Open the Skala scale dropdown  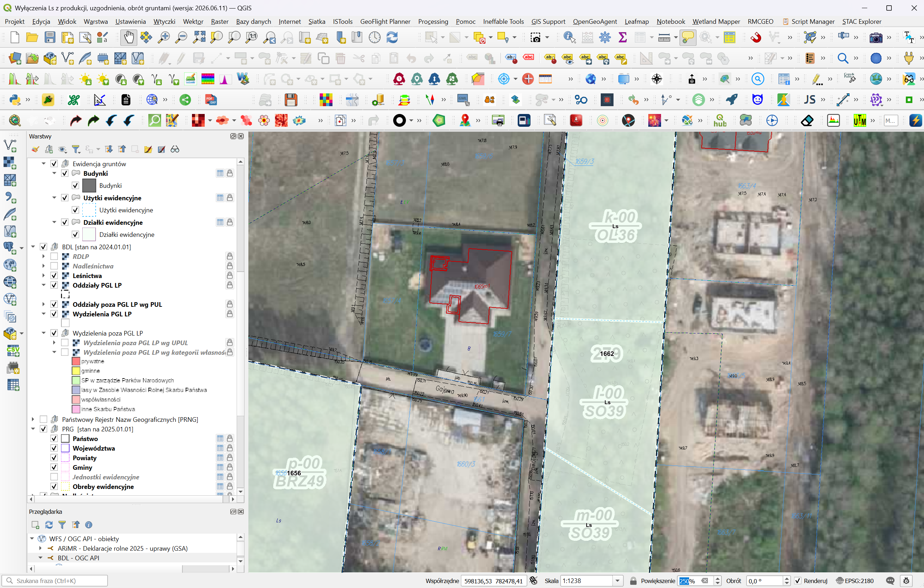617,581
